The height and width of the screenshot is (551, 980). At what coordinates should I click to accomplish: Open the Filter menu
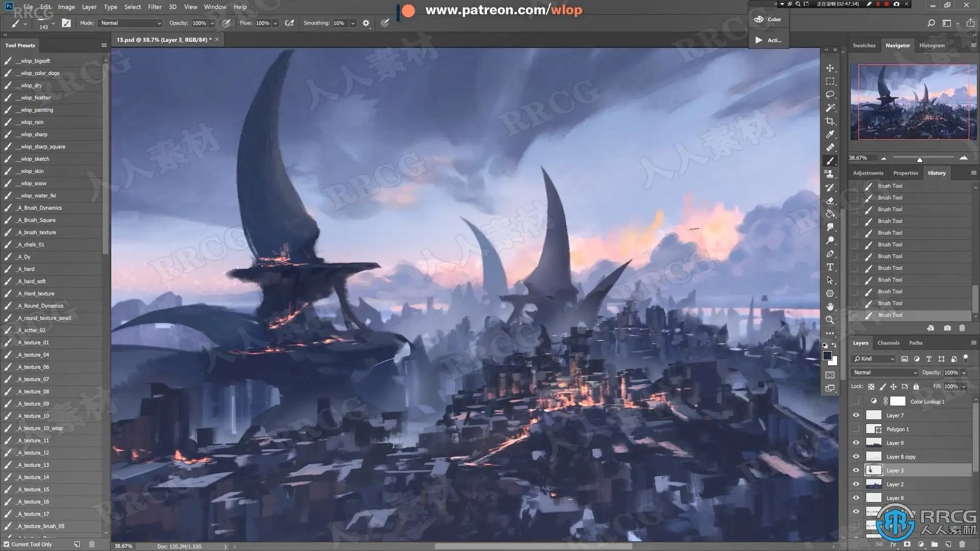coord(154,7)
